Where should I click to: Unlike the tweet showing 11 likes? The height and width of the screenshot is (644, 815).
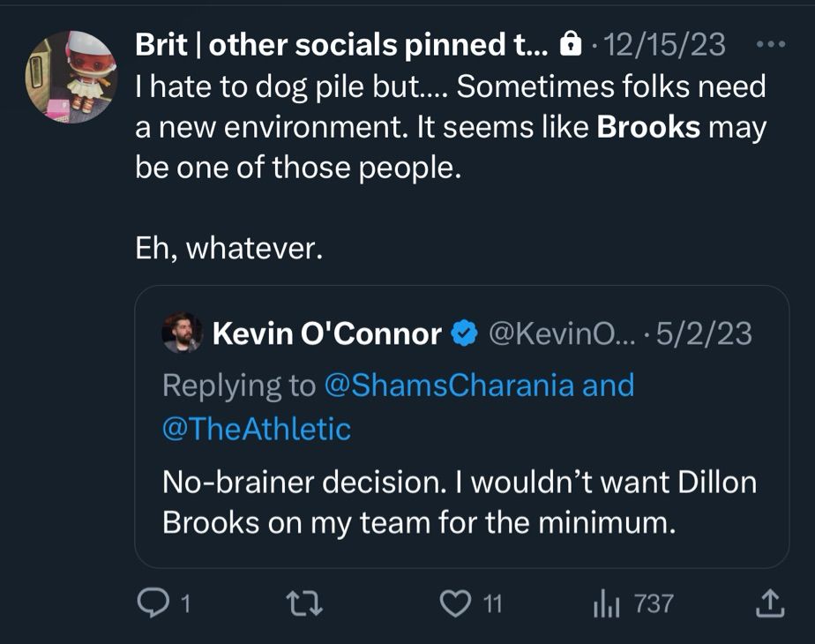click(455, 604)
